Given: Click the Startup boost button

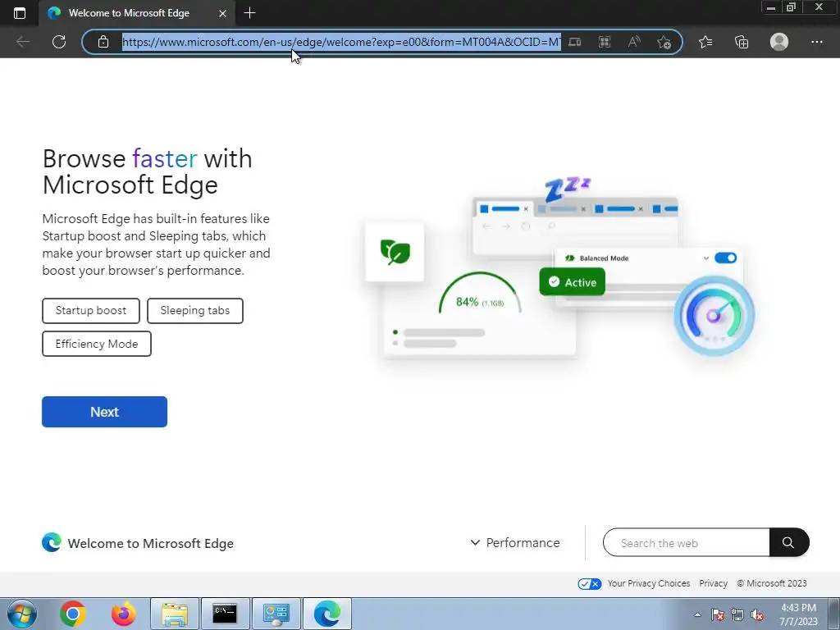Looking at the screenshot, I should click(x=91, y=311).
